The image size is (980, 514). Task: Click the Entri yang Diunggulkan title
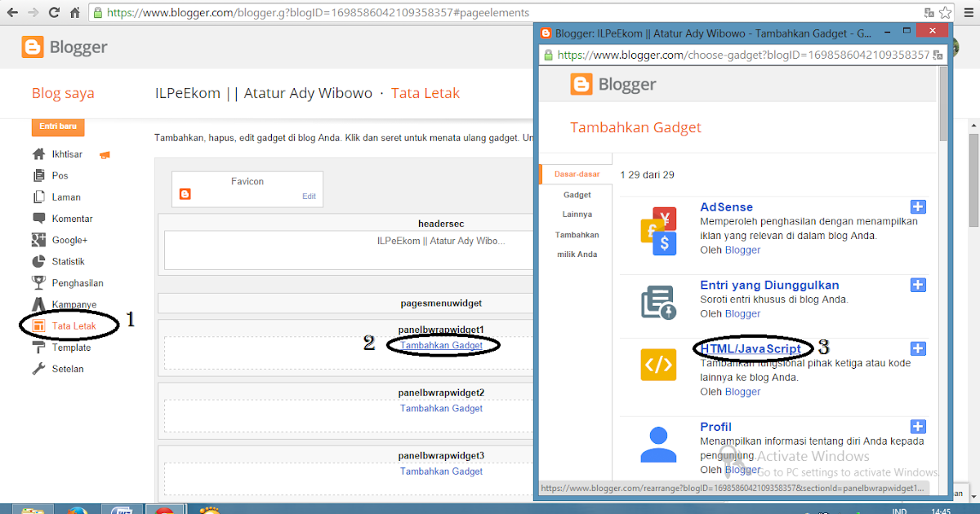tap(769, 285)
